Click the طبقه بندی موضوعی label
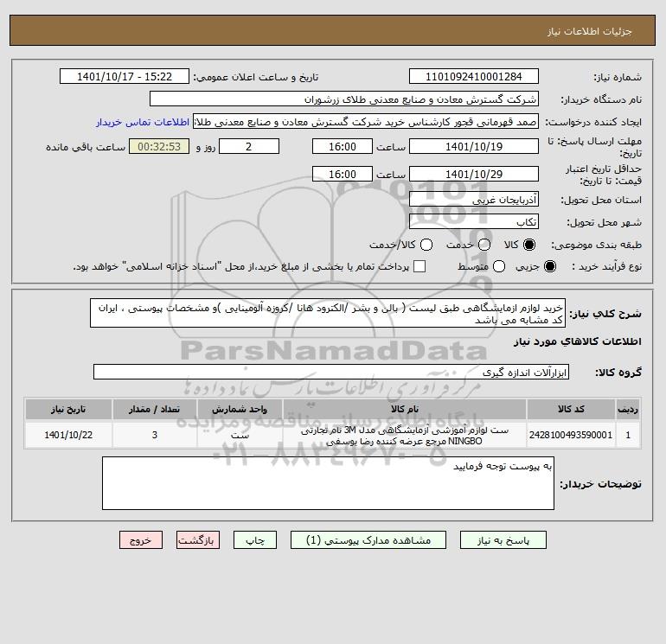Viewport: 666px width, 644px height. tap(596, 245)
